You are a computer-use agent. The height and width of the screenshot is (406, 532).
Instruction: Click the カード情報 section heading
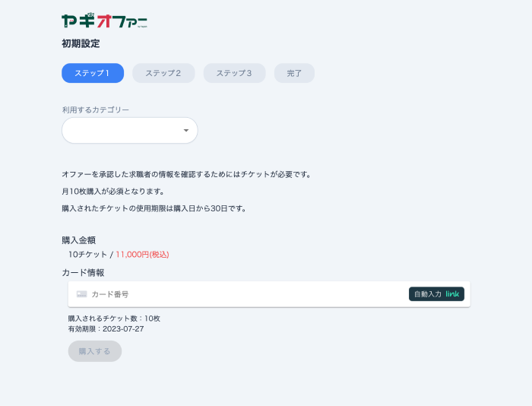(x=83, y=272)
